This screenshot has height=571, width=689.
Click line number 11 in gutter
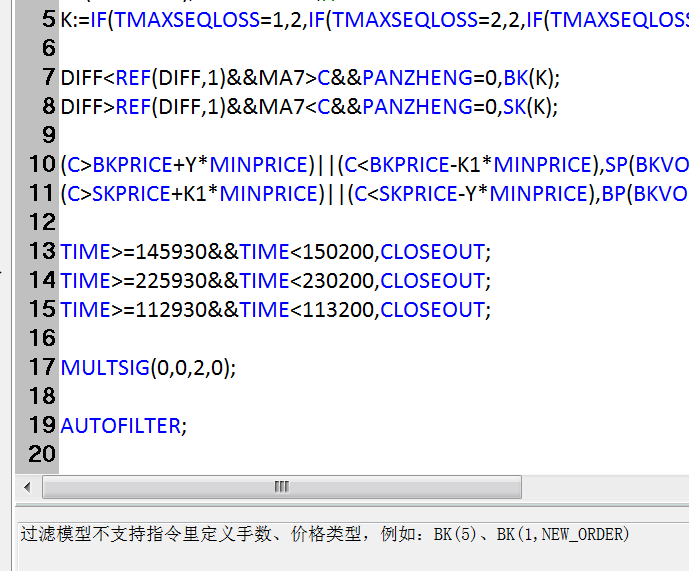point(42,193)
